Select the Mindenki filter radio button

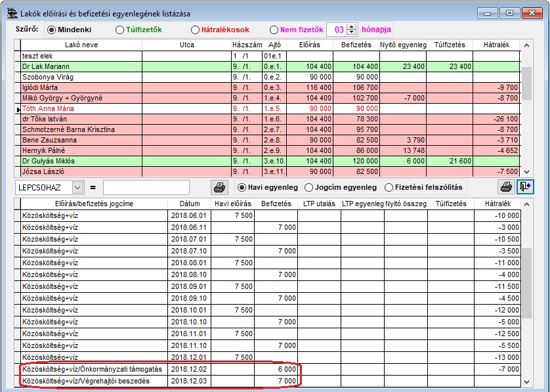tap(52, 30)
